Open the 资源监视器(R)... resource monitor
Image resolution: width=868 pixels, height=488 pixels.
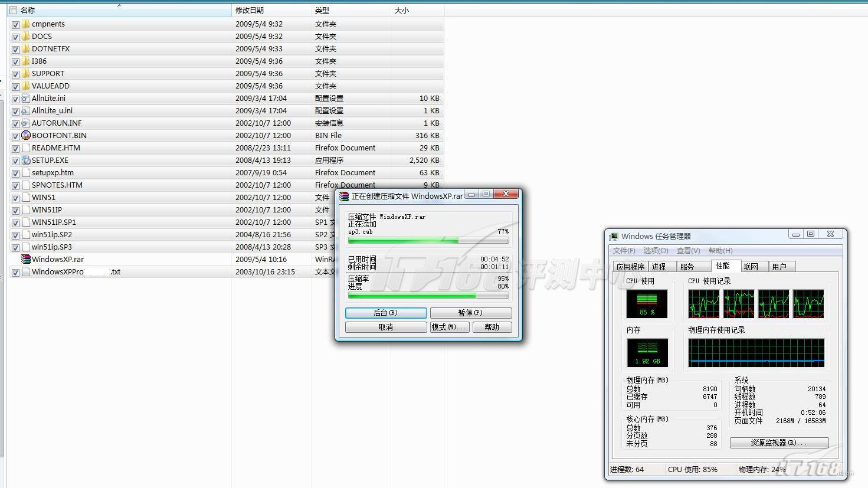pyautogui.click(x=779, y=443)
